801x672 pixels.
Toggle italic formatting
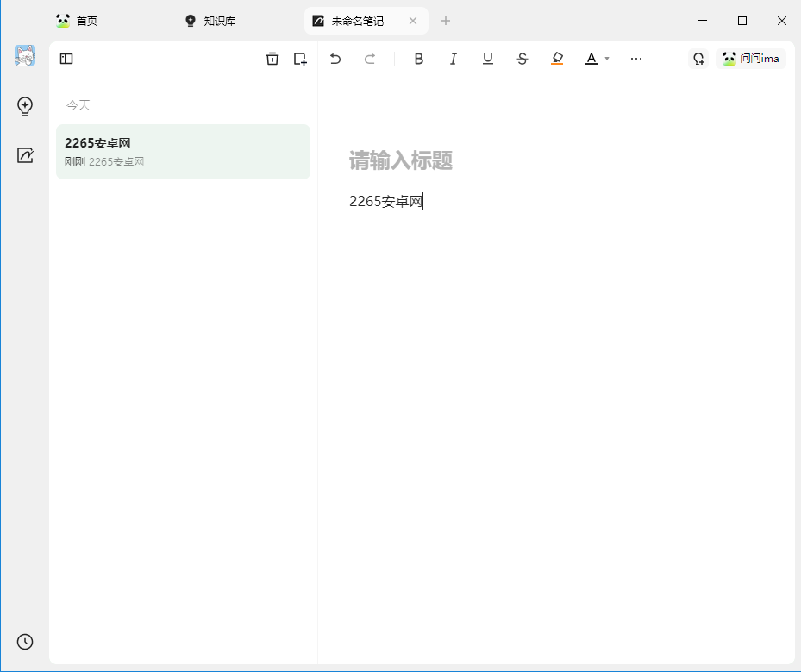(x=454, y=59)
